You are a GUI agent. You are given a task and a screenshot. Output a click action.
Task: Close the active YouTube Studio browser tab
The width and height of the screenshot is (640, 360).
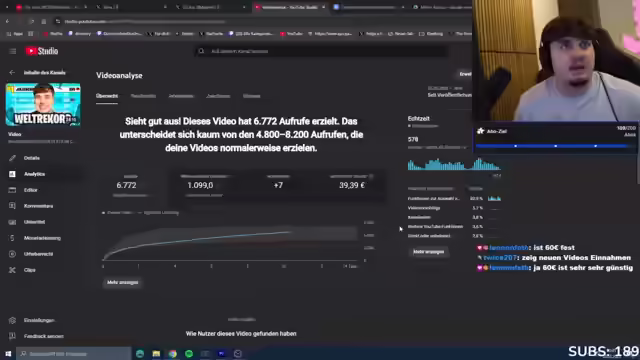tap(323, 7)
